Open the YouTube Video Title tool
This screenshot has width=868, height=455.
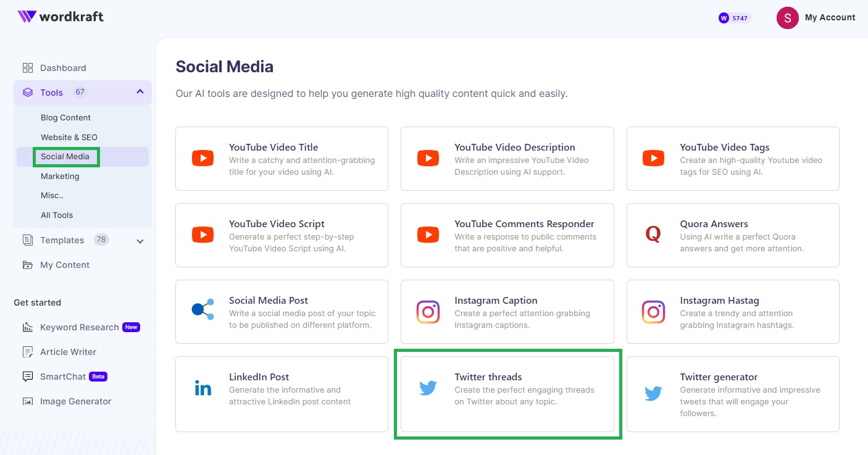point(273,147)
